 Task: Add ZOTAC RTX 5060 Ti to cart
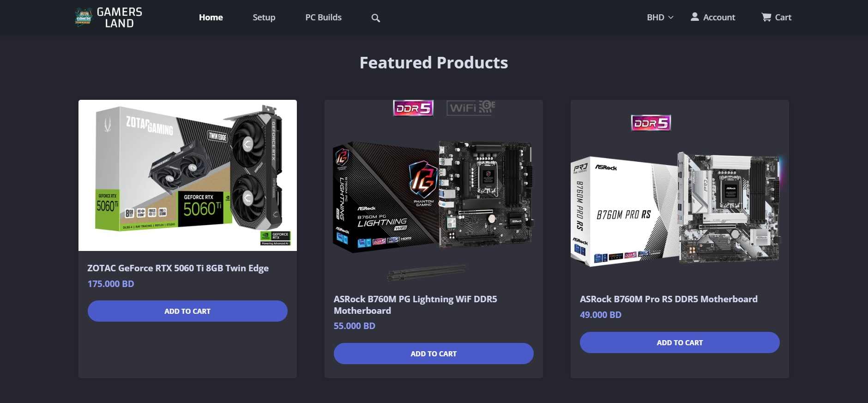[187, 311]
